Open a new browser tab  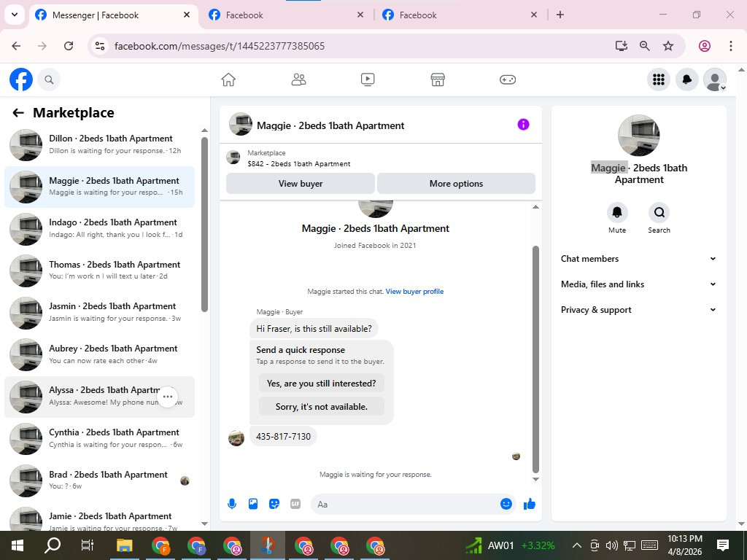tap(560, 15)
